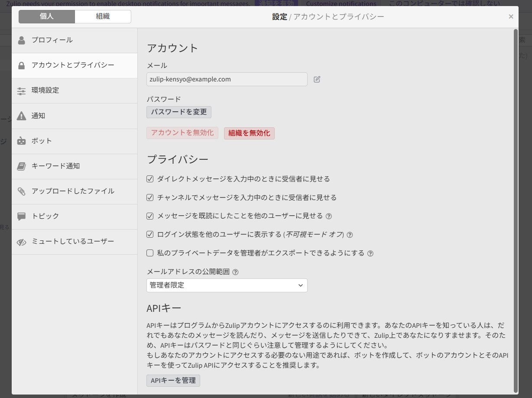Click the pencil icon to edit email
This screenshot has height=398, width=532.
coord(317,79)
